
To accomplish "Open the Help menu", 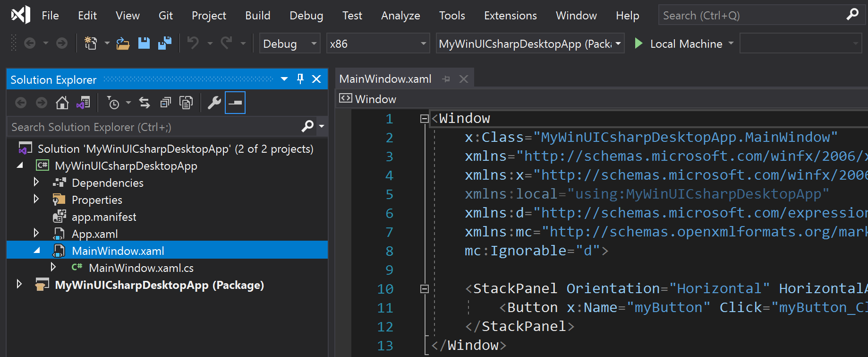I will click(627, 16).
